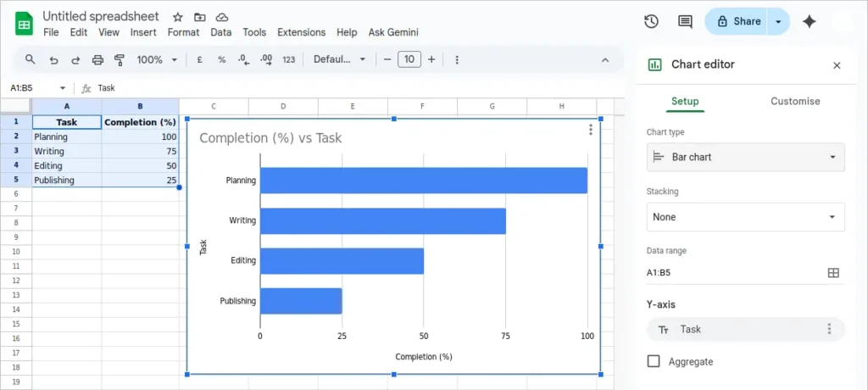Image resolution: width=868 pixels, height=390 pixels.
Task: Collapse the toolbar with up chevron
Action: click(x=605, y=60)
